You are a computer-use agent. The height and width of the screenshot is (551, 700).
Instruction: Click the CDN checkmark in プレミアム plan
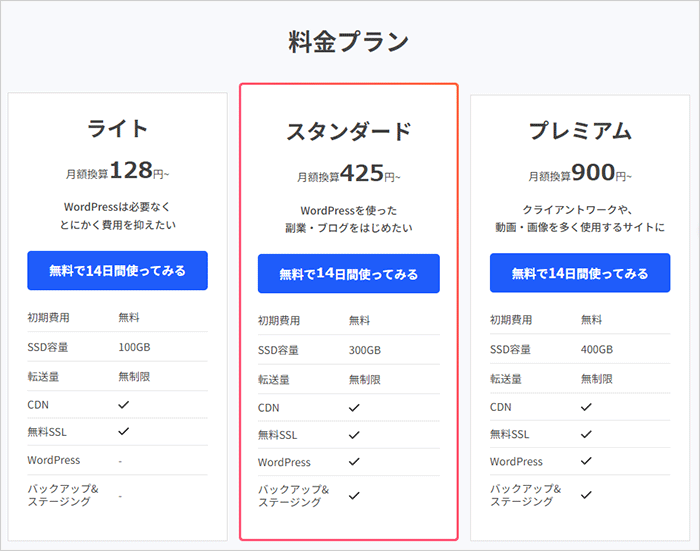tap(586, 407)
